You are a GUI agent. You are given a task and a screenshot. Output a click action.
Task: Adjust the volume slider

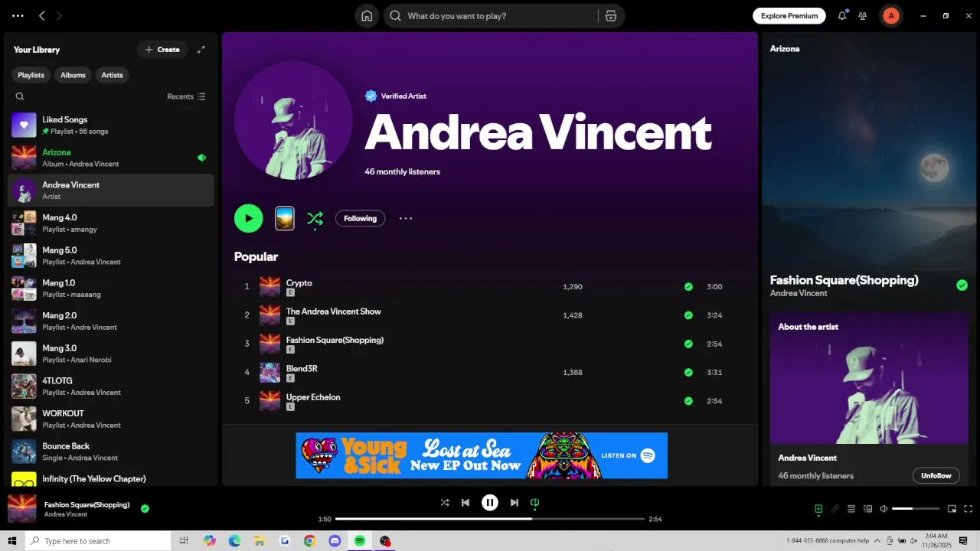point(916,509)
